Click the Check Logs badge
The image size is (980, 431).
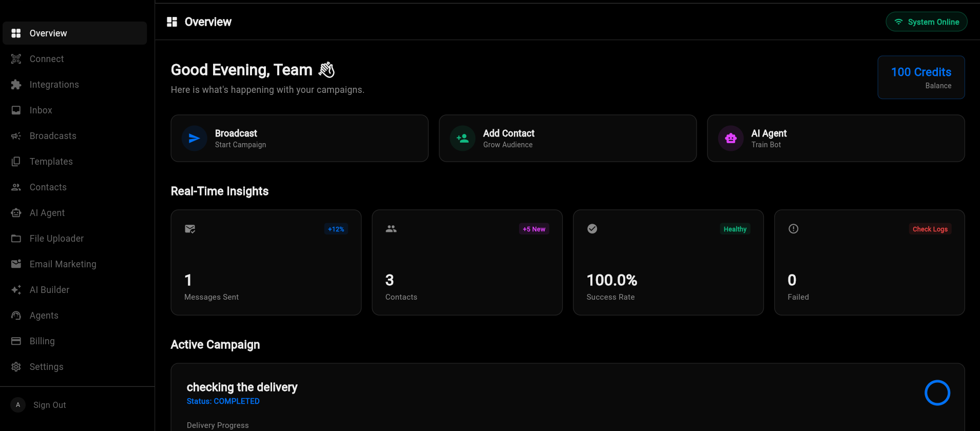[930, 229]
